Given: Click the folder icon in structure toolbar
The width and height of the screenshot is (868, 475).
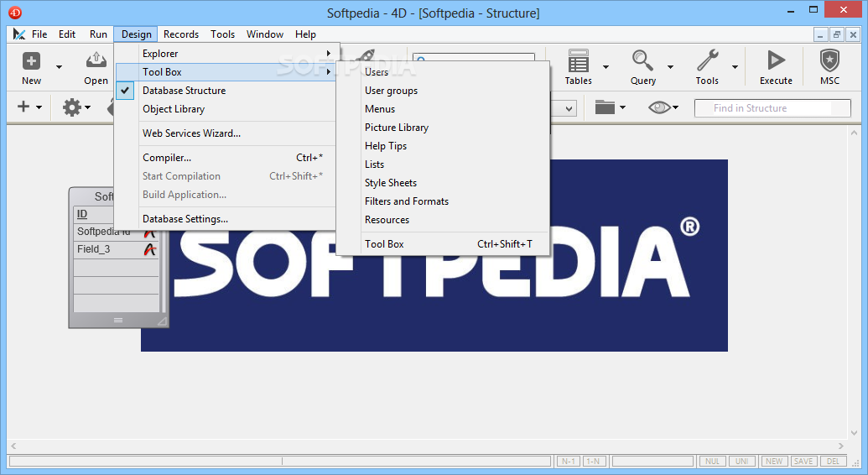Looking at the screenshot, I should pos(605,107).
